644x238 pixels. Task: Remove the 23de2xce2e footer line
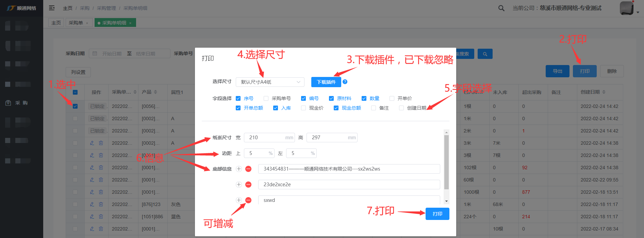coord(248,185)
